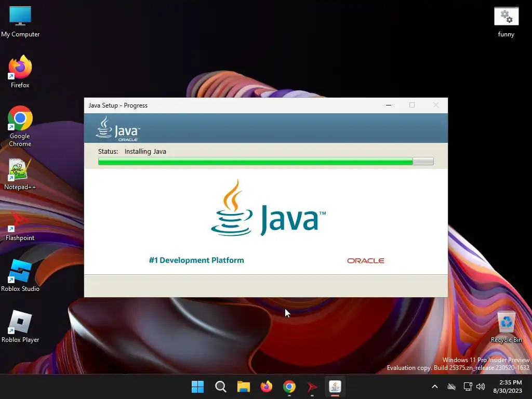Click '#1 Development Platform' text
The image size is (532, 399).
point(196,260)
